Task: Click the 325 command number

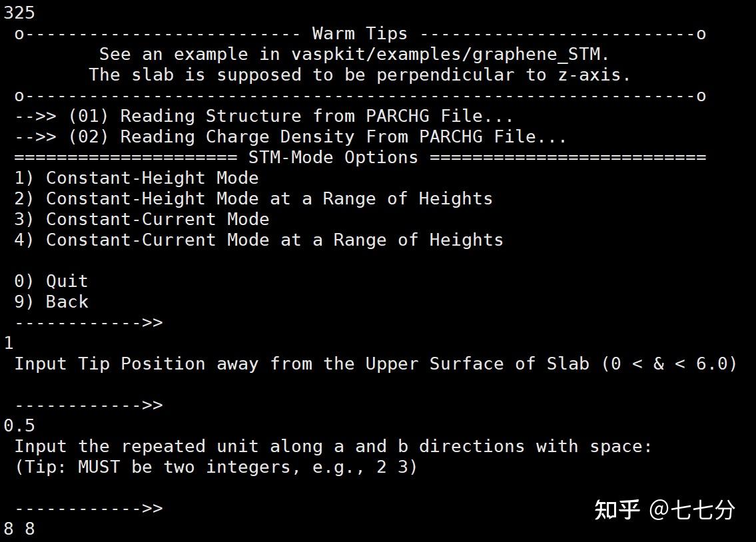Action: tap(19, 13)
